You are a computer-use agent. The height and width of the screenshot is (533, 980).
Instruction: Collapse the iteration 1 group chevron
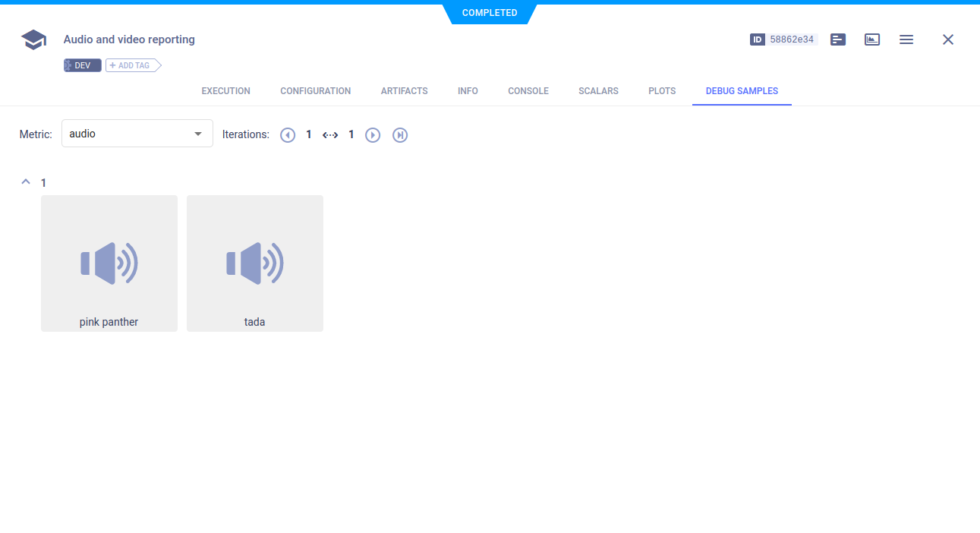click(x=25, y=181)
